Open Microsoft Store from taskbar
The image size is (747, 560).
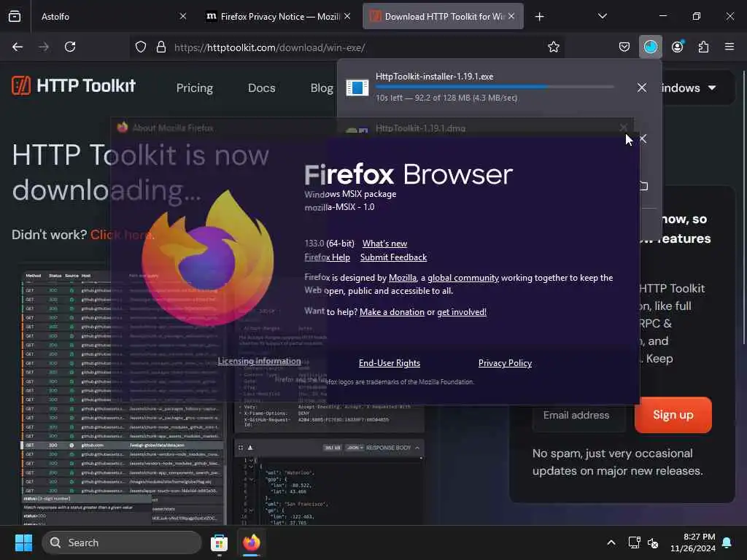(219, 542)
